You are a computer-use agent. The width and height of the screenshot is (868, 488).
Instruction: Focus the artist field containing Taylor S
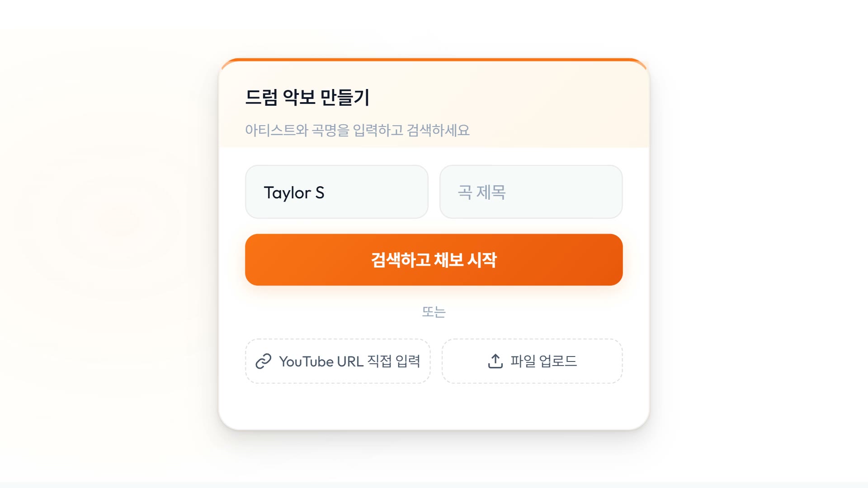337,192
